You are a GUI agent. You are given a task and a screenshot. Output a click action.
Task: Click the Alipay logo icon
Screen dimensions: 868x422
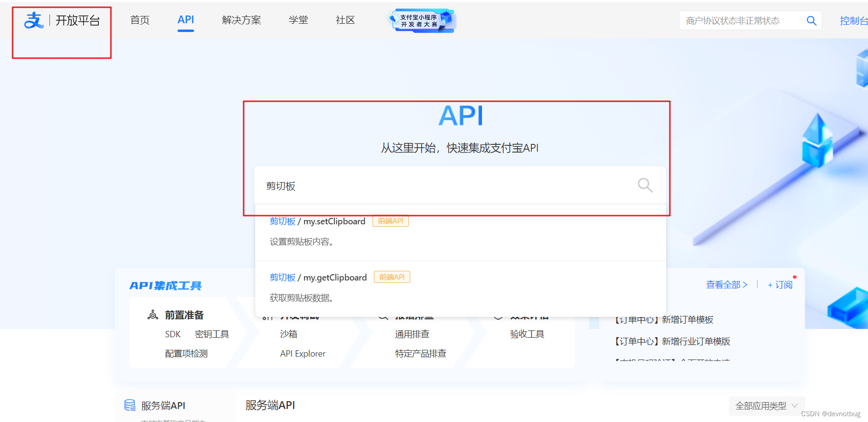(x=34, y=20)
